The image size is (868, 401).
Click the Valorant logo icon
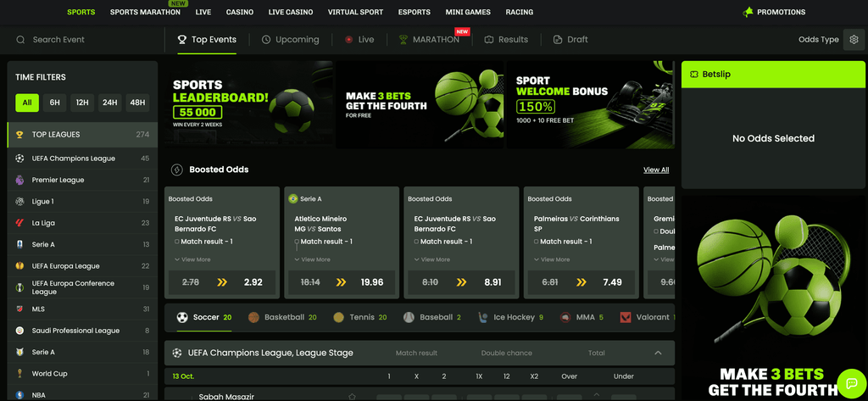[x=626, y=317]
